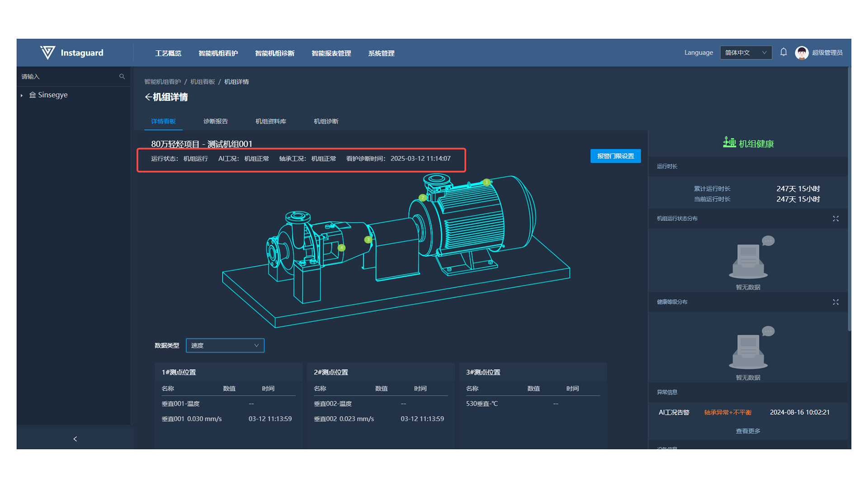Viewport: 868px width, 488px height.
Task: Open the 数据类型 速度 dropdown
Action: [225, 346]
